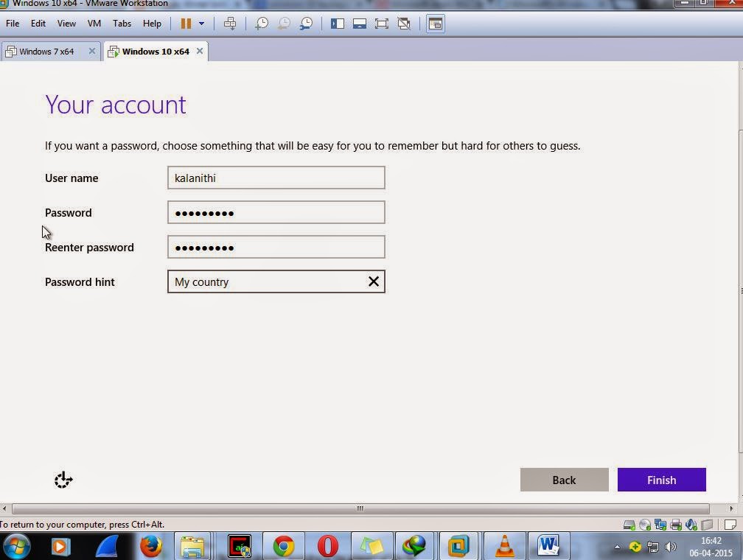Show hidden icons in the system tray
The height and width of the screenshot is (560, 743).
click(x=616, y=547)
